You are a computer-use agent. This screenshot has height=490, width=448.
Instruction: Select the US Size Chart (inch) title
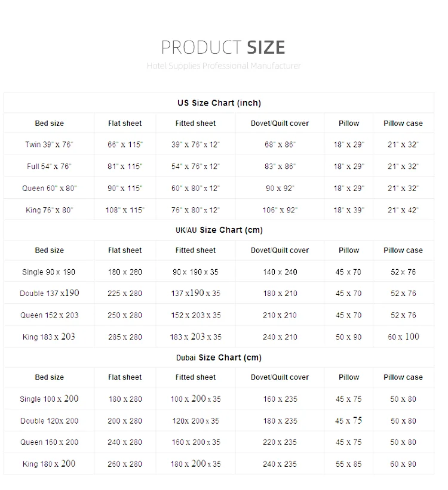219,103
